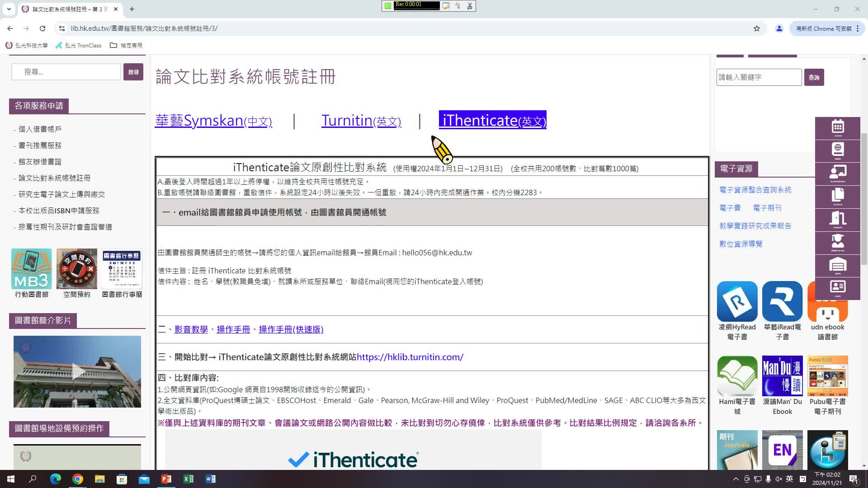The image size is (868, 488).
Task: Switch to the 華藝Symskan(中文) section
Action: [x=213, y=121]
